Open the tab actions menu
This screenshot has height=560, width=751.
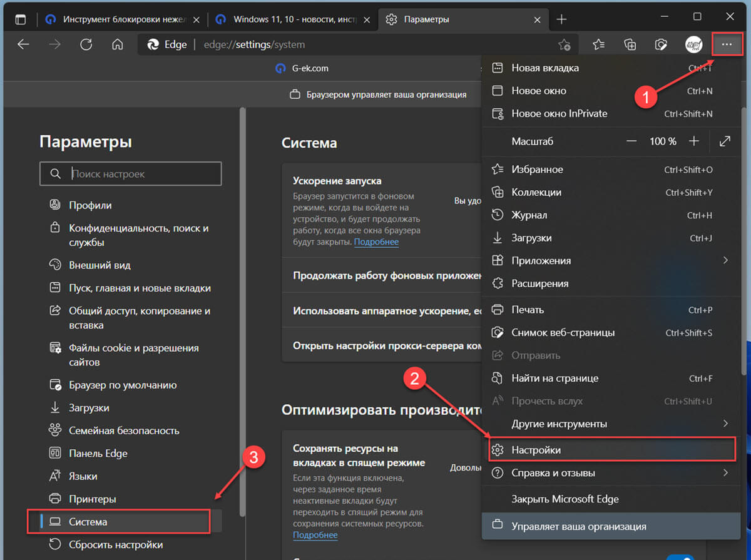click(21, 19)
